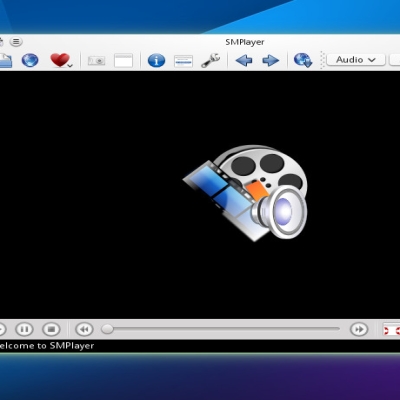The image size is (400, 400).
Task: Open the hamburger menu button in the title bar
Action: pos(16,42)
